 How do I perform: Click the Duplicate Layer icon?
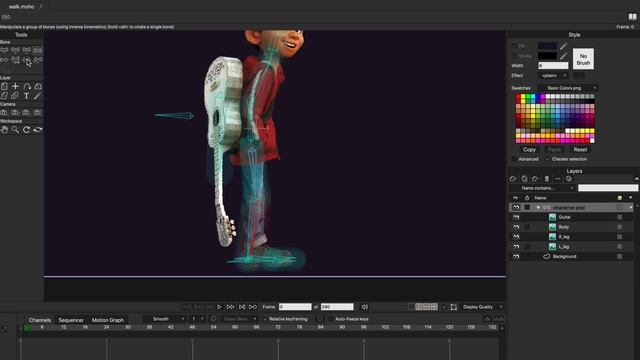coord(524,179)
